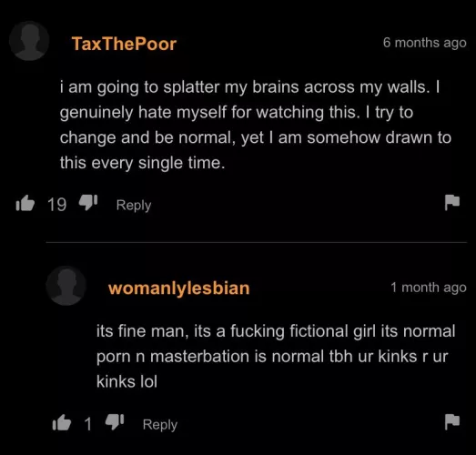The height and width of the screenshot is (455, 476).
Task: Dislike TaxThePoor's comment with thumbs down
Action: coord(88,202)
